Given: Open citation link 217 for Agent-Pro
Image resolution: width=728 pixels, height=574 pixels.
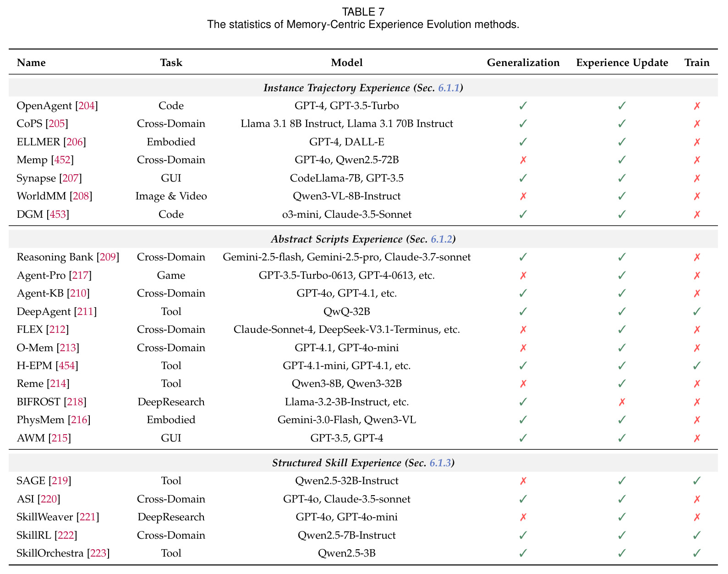Looking at the screenshot, I should coord(80,276).
